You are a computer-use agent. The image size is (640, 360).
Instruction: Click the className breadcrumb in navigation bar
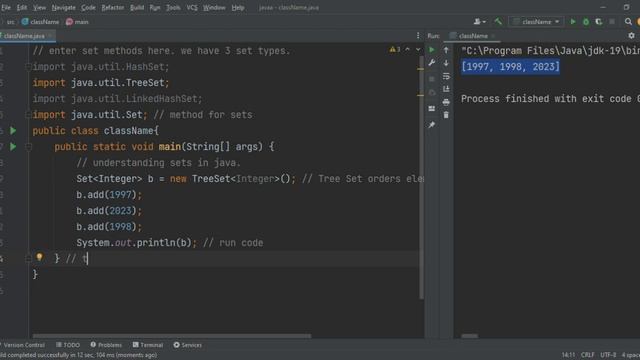click(x=40, y=22)
